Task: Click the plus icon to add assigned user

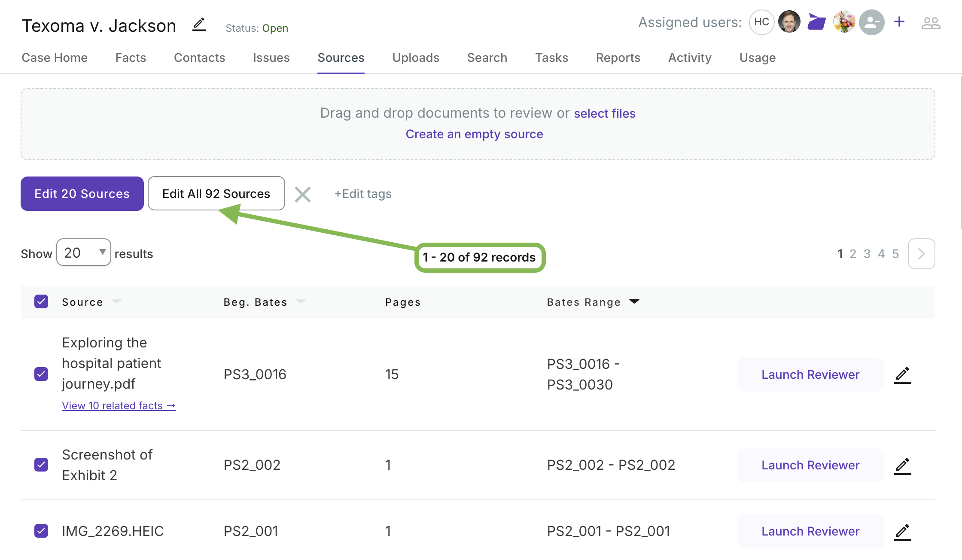Action: (x=899, y=22)
